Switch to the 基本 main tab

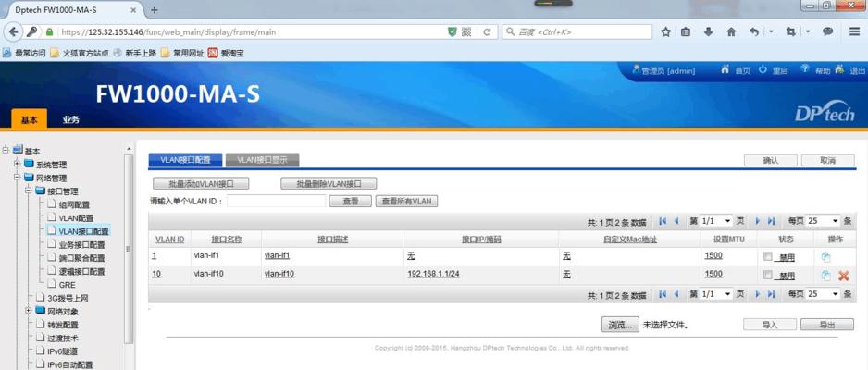[x=30, y=119]
